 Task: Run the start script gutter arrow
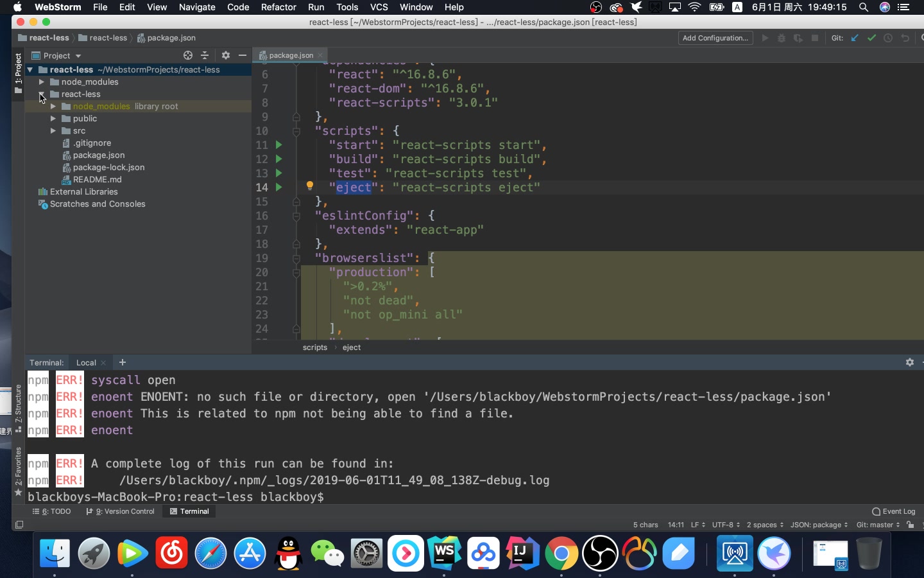point(278,145)
